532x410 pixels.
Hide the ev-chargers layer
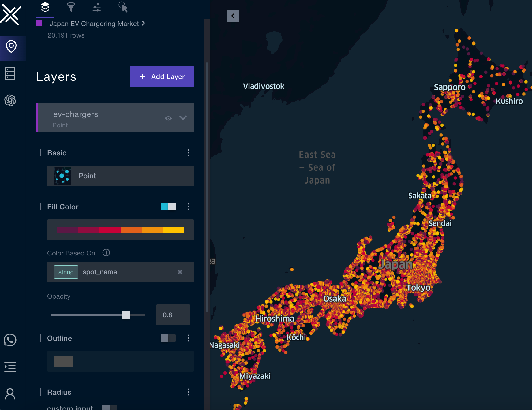(x=168, y=118)
